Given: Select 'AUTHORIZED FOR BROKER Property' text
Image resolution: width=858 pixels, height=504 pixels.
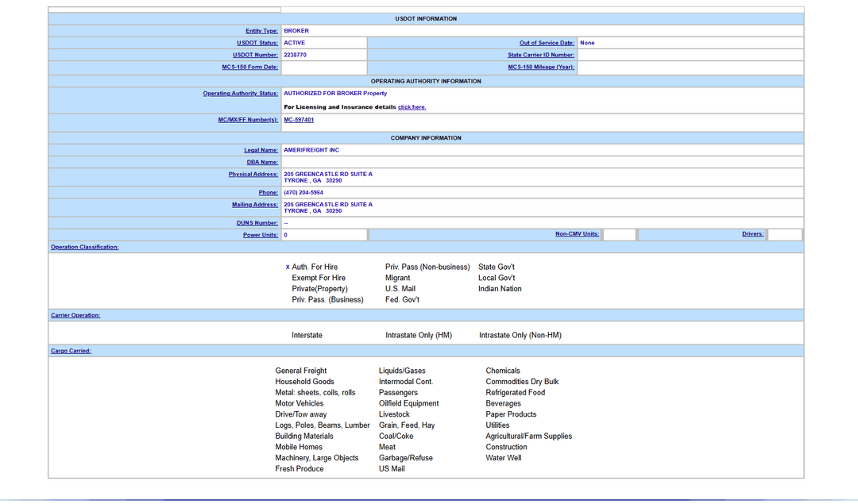Looking at the screenshot, I should pyautogui.click(x=335, y=94).
